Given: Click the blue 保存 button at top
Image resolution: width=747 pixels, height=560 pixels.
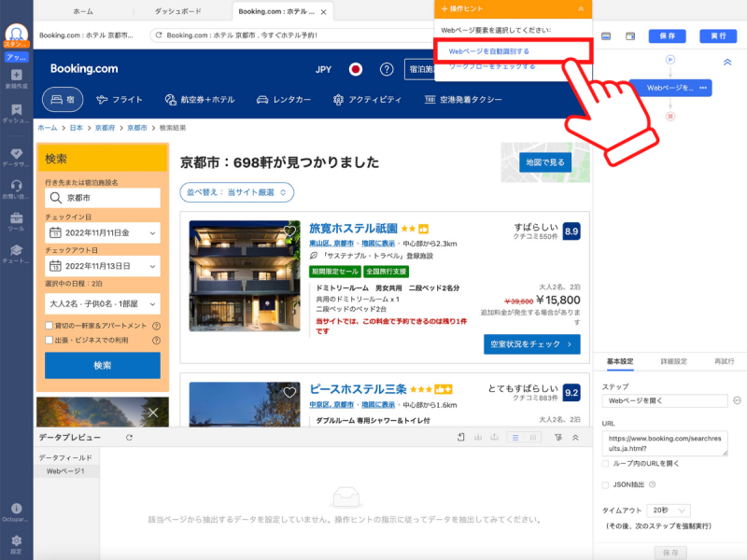Looking at the screenshot, I should click(667, 36).
